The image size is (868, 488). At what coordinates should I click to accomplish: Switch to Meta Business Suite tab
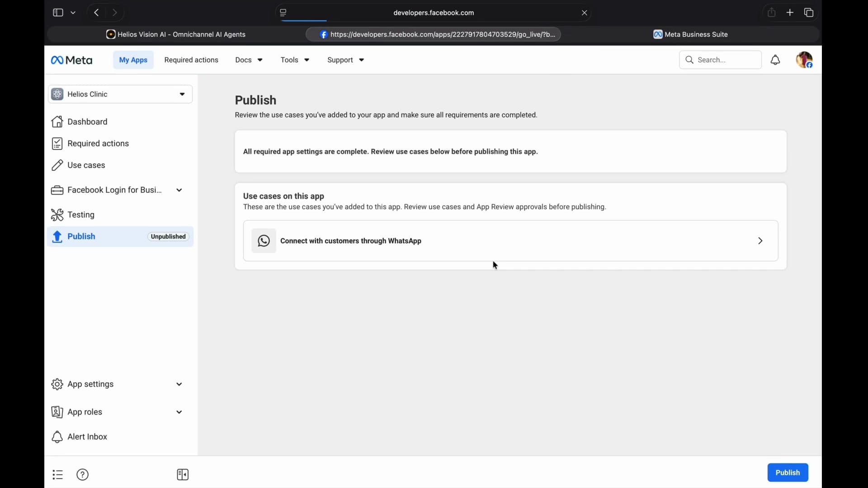pos(690,35)
